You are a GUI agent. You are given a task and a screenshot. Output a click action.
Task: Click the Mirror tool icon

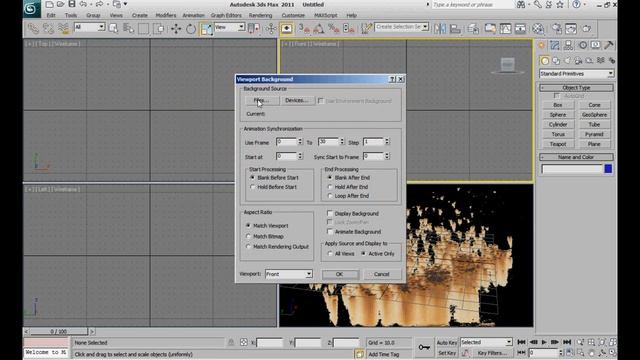[x=440, y=29]
